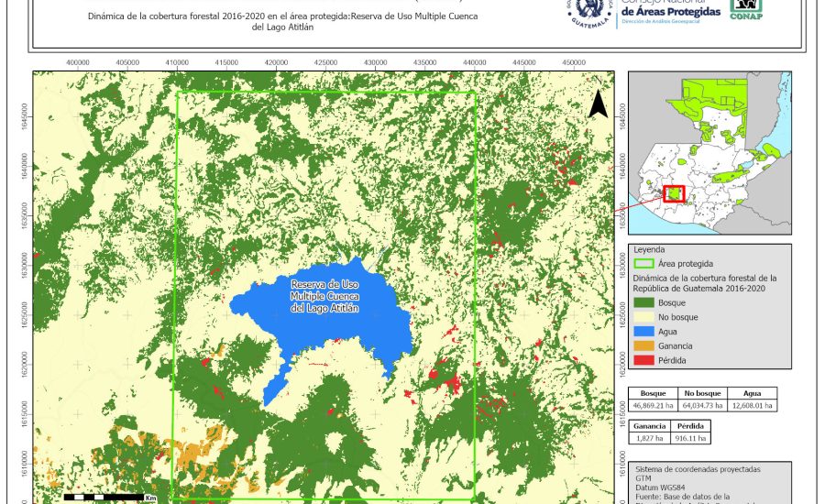Click the Bosque 46,869.21 ha table cell
The width and height of the screenshot is (825, 504).
click(x=653, y=404)
